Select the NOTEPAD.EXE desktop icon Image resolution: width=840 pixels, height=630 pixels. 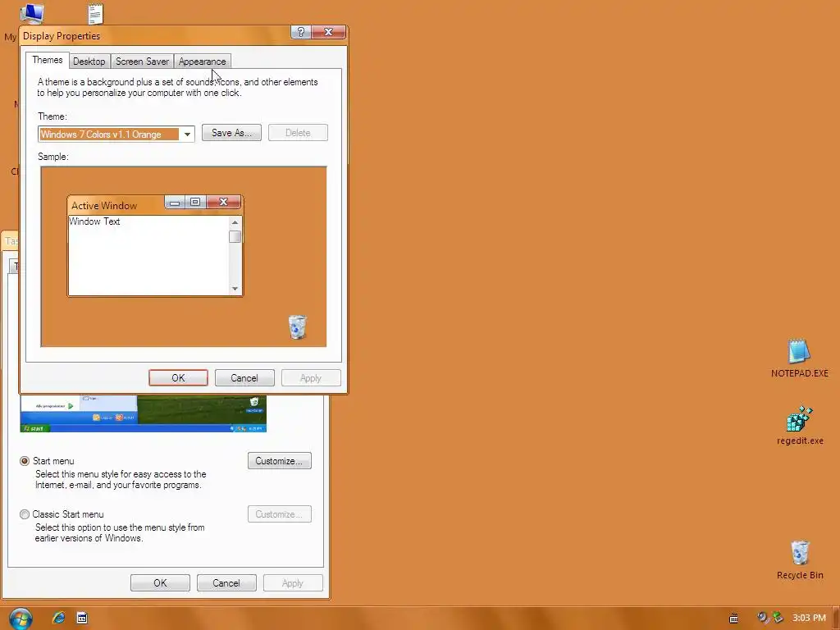click(x=799, y=358)
